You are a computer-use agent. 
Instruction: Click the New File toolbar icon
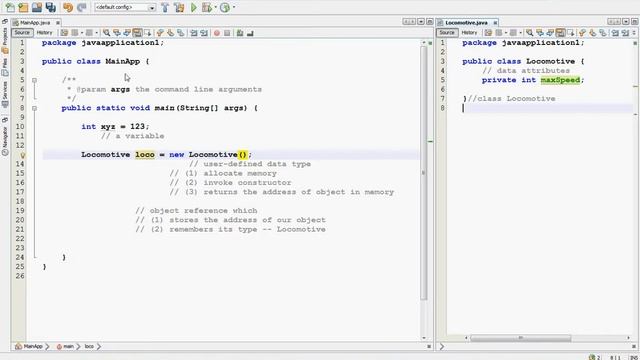click(x=9, y=7)
